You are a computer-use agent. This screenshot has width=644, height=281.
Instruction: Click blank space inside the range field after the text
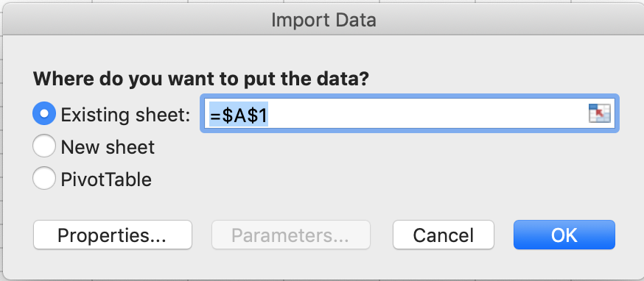pos(427,113)
